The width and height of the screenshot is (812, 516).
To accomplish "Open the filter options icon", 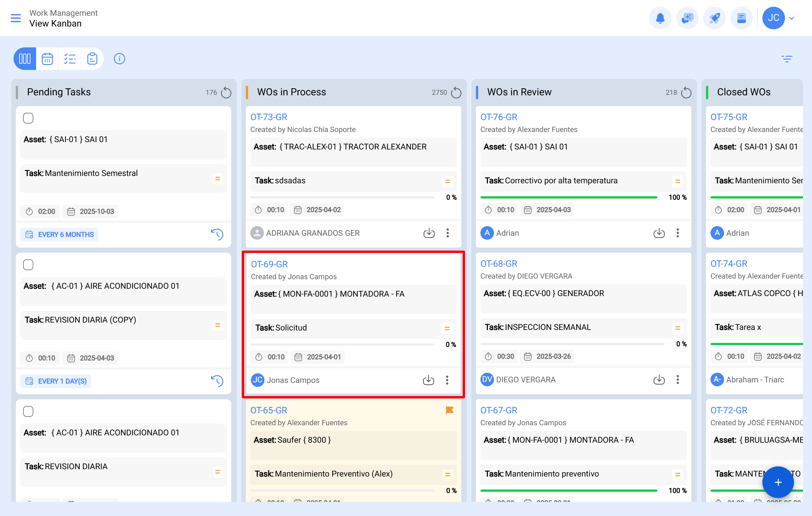I will coord(787,59).
